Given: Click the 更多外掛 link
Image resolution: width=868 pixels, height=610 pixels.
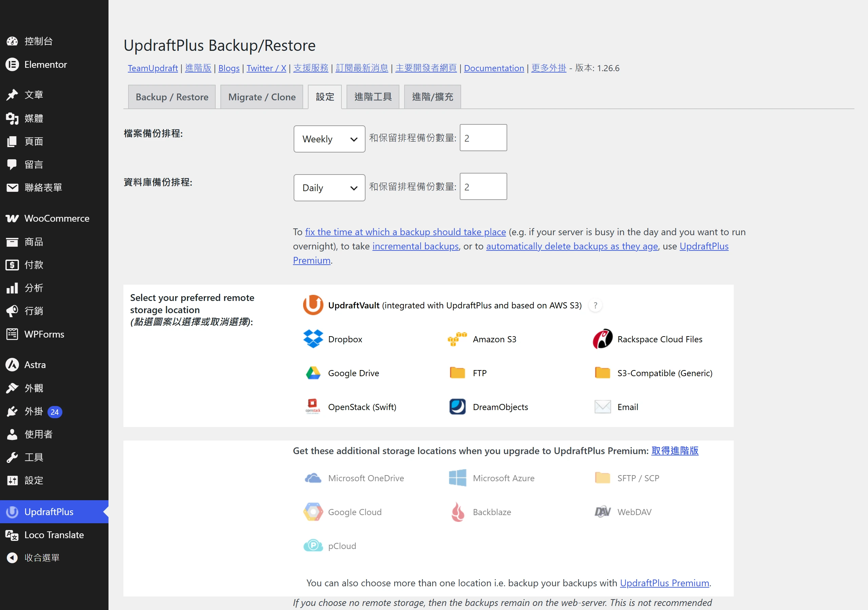Looking at the screenshot, I should tap(549, 68).
